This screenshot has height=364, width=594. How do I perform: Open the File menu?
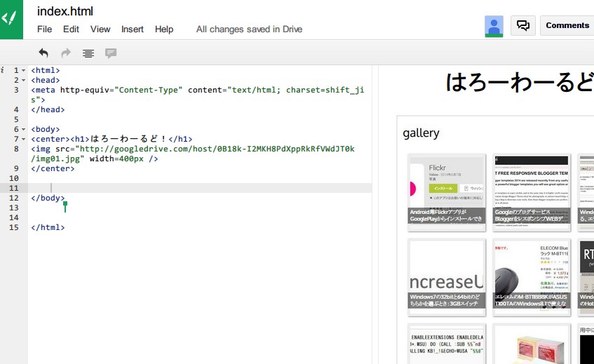pyautogui.click(x=44, y=29)
